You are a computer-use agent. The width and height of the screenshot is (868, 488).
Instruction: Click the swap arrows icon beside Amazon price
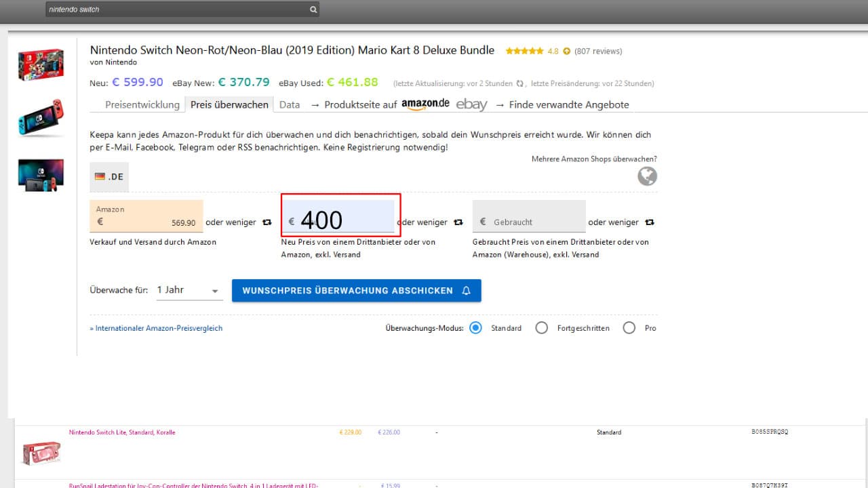pyautogui.click(x=267, y=222)
